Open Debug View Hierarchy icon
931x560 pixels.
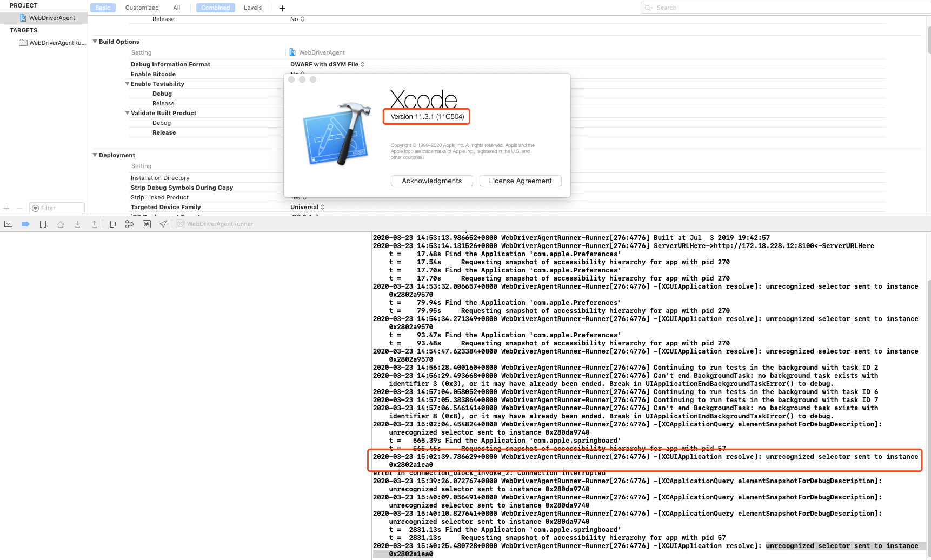point(112,224)
